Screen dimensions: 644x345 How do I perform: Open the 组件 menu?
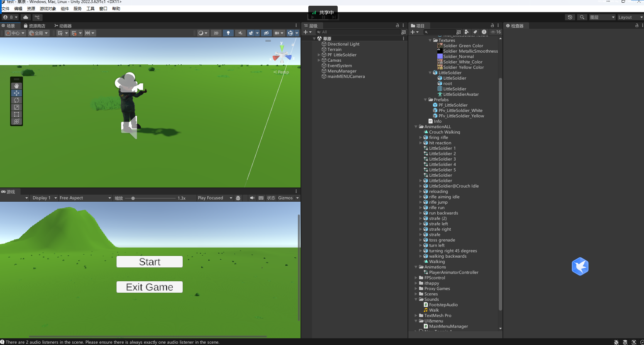tap(65, 9)
